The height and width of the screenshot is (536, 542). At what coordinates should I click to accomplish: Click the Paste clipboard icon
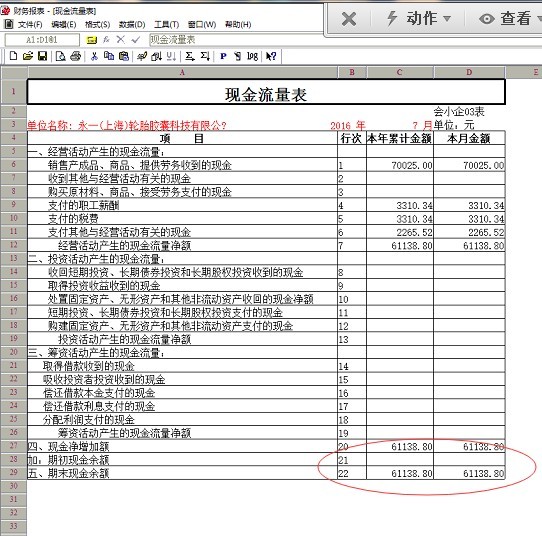pyautogui.click(x=124, y=56)
